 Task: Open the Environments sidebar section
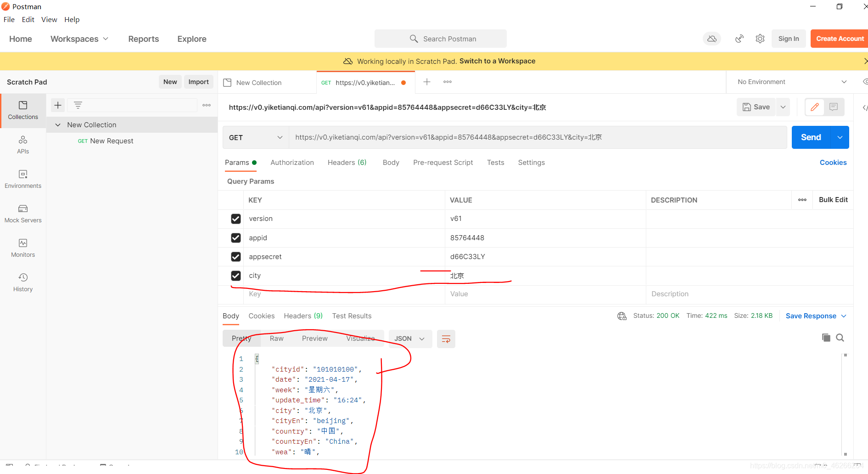coord(23,179)
